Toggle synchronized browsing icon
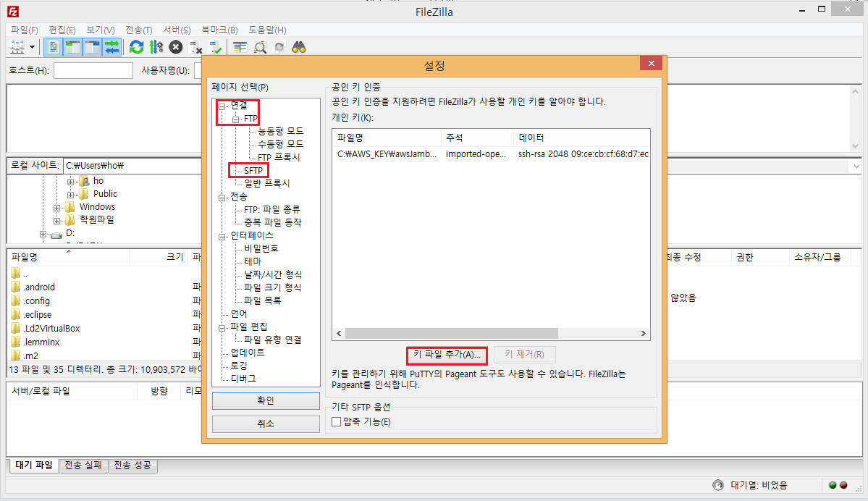The image size is (868, 501). (279, 48)
